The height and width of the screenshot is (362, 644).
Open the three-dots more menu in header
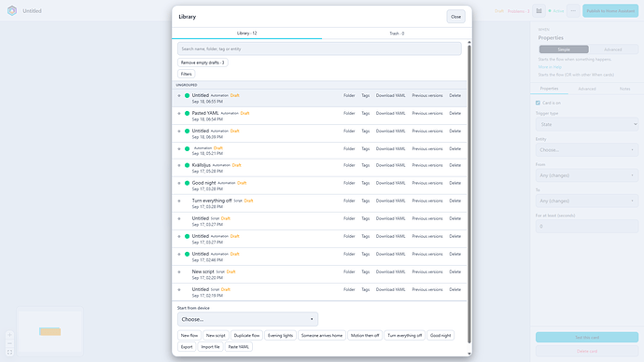pyautogui.click(x=573, y=11)
